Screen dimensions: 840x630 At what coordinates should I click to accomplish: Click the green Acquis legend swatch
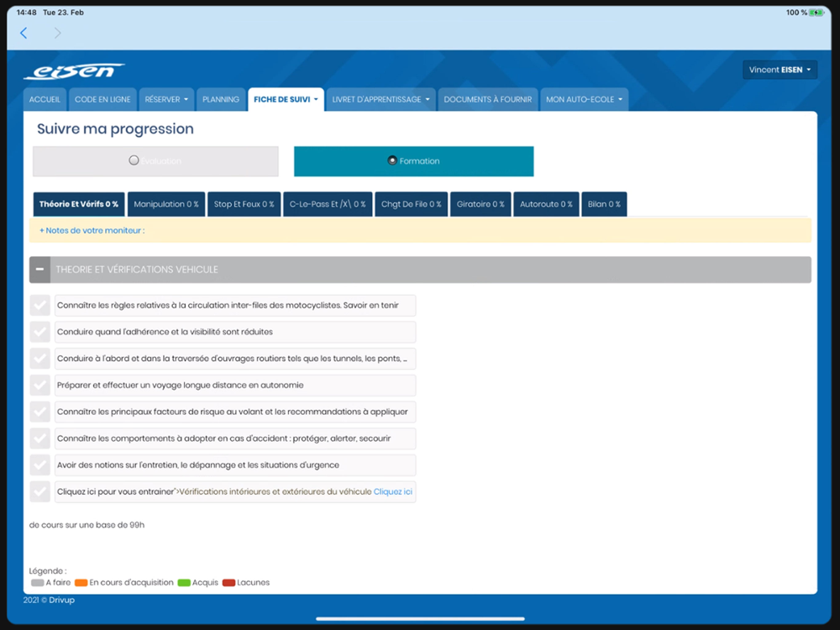pos(184,583)
